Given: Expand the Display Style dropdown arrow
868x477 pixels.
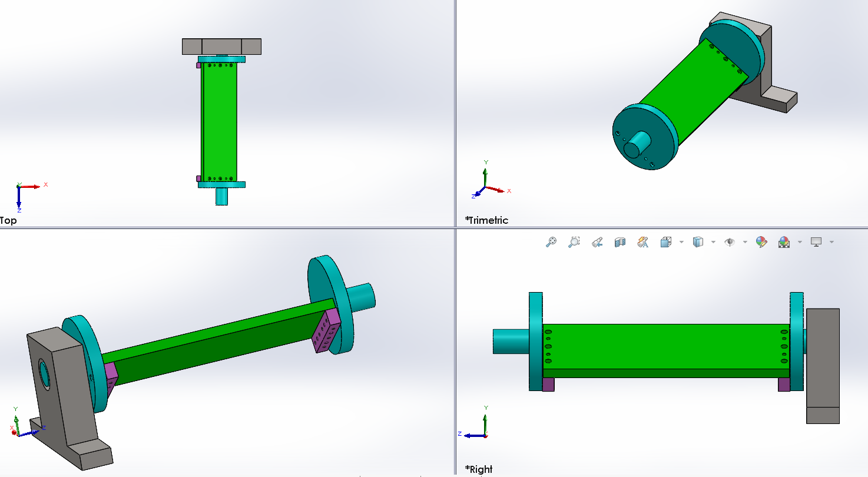Looking at the screenshot, I should [713, 242].
